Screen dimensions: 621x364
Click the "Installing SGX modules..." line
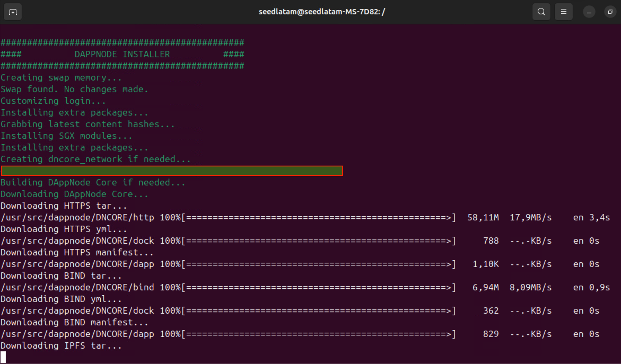(66, 136)
